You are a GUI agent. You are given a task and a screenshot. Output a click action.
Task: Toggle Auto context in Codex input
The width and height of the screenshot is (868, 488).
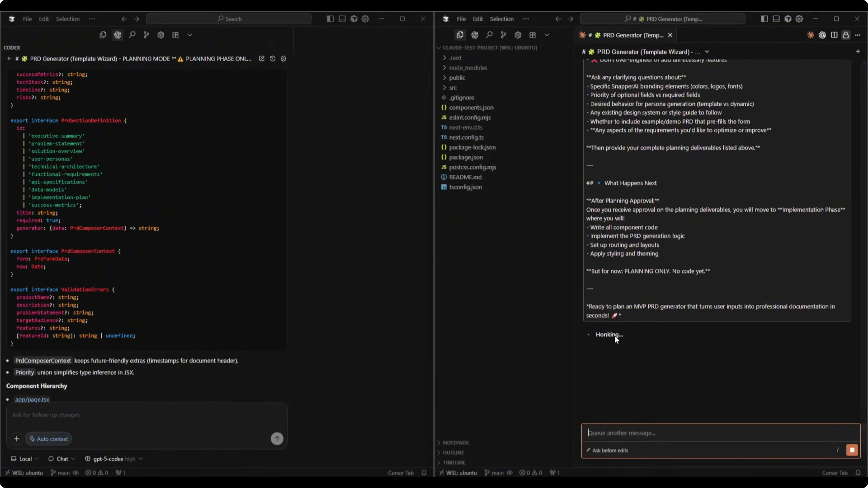[49, 439]
